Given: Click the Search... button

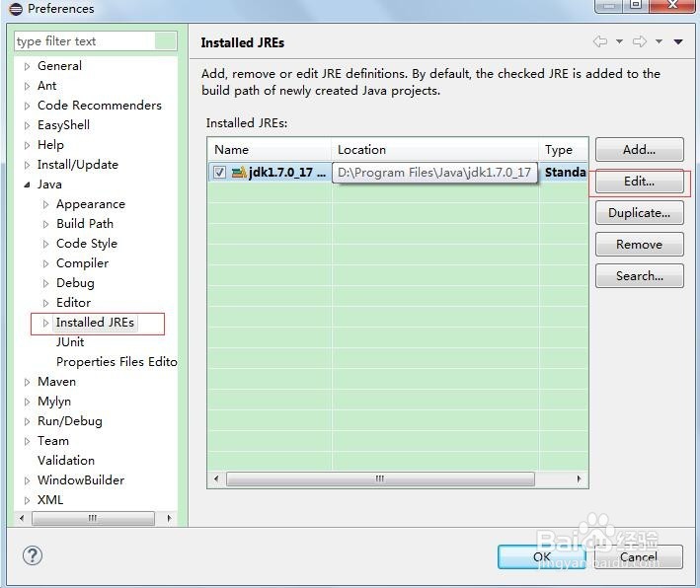Looking at the screenshot, I should [640, 276].
